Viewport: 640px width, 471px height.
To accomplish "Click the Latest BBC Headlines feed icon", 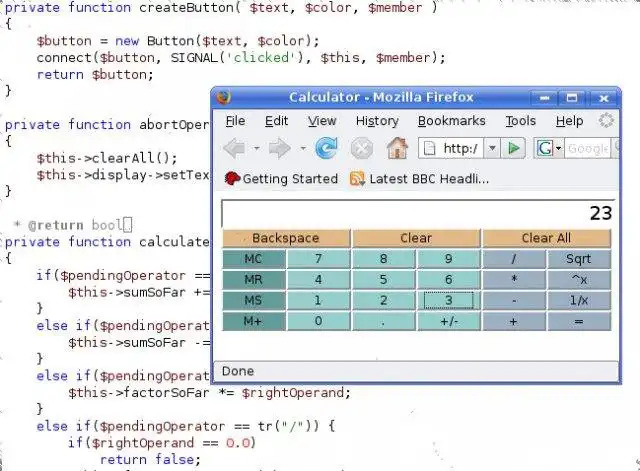I will click(x=357, y=179).
